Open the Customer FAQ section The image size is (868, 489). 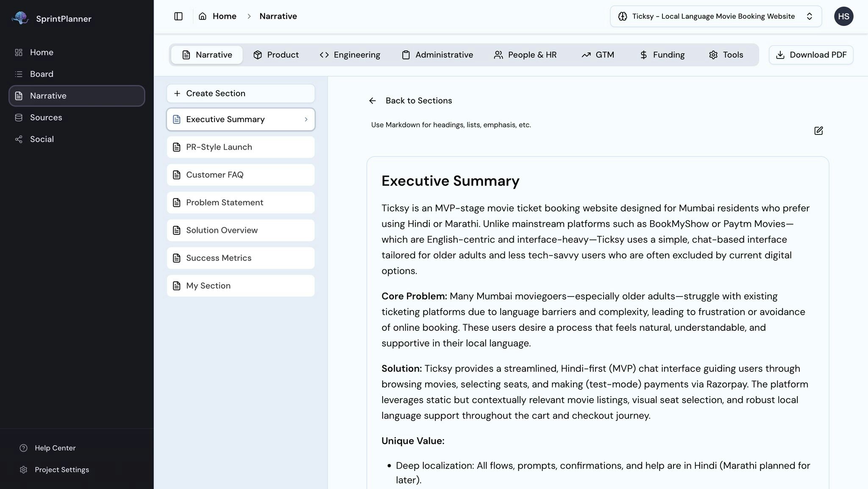240,175
